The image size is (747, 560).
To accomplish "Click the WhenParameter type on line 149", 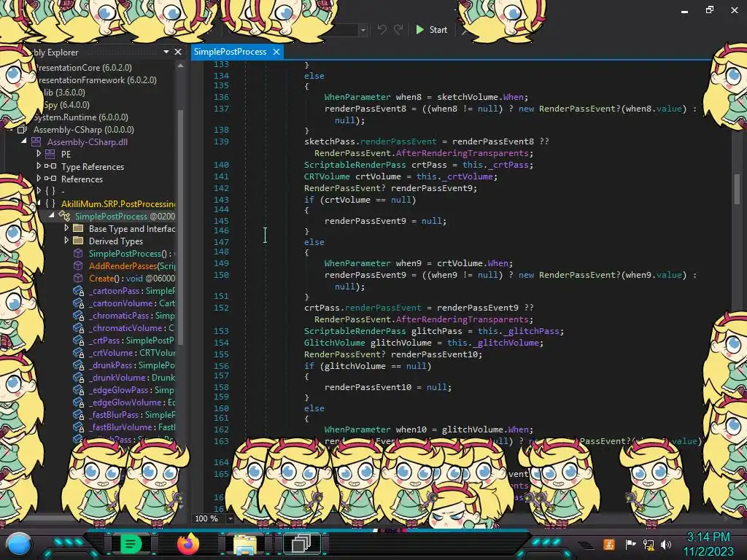I will [357, 262].
